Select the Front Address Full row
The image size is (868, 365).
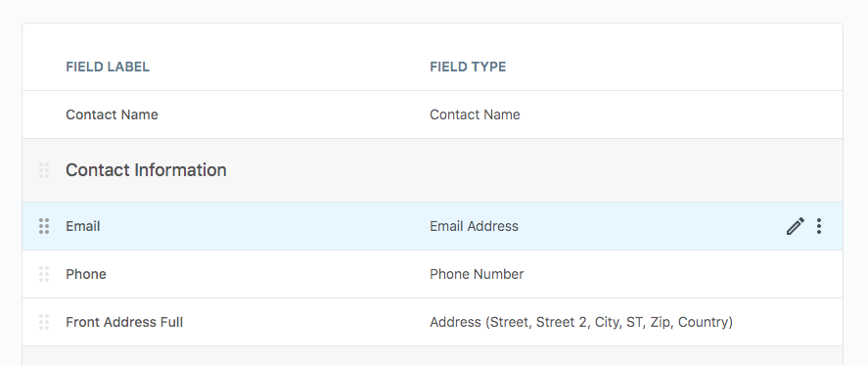click(433, 322)
